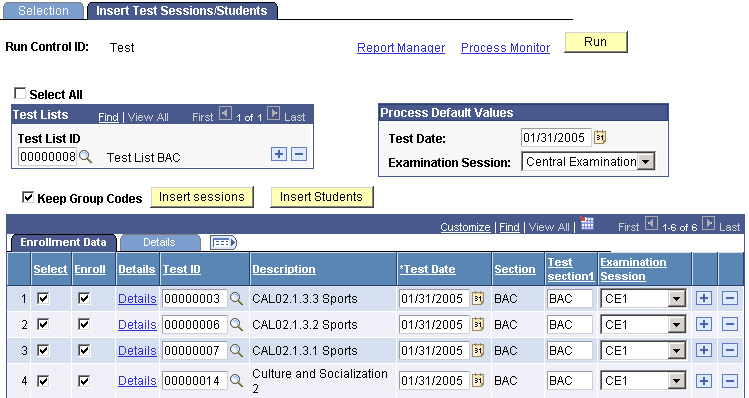The height and width of the screenshot is (398, 749).
Task: Toggle Select checkbox for test 00000014
Action: tap(43, 381)
